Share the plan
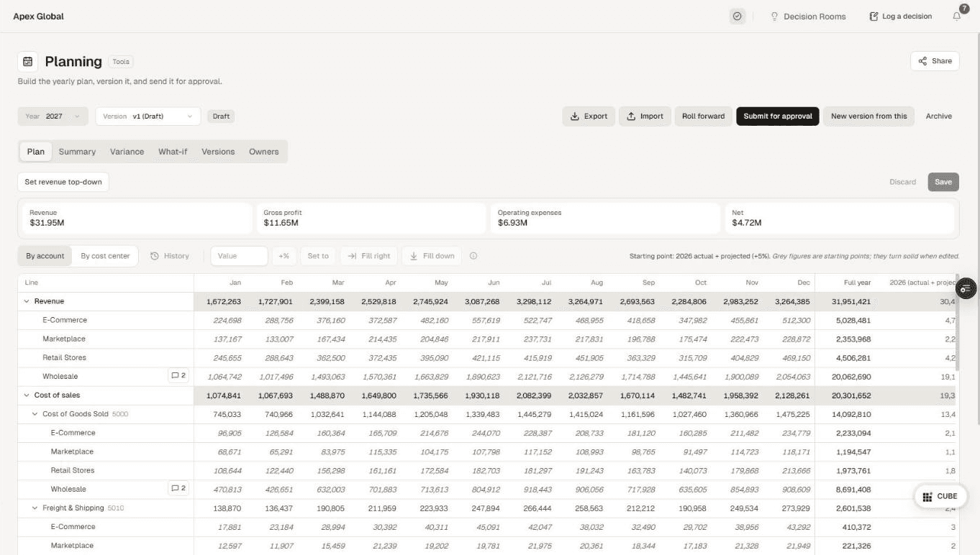980x555 pixels. [935, 61]
